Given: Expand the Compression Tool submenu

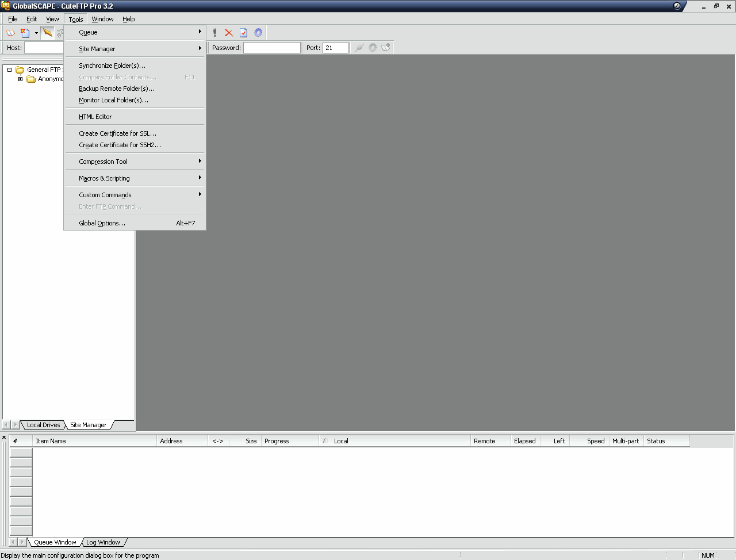Looking at the screenshot, I should 135,162.
